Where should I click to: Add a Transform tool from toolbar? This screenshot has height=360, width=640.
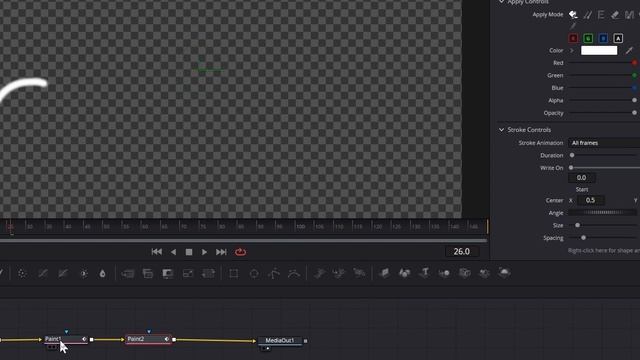coord(208,273)
